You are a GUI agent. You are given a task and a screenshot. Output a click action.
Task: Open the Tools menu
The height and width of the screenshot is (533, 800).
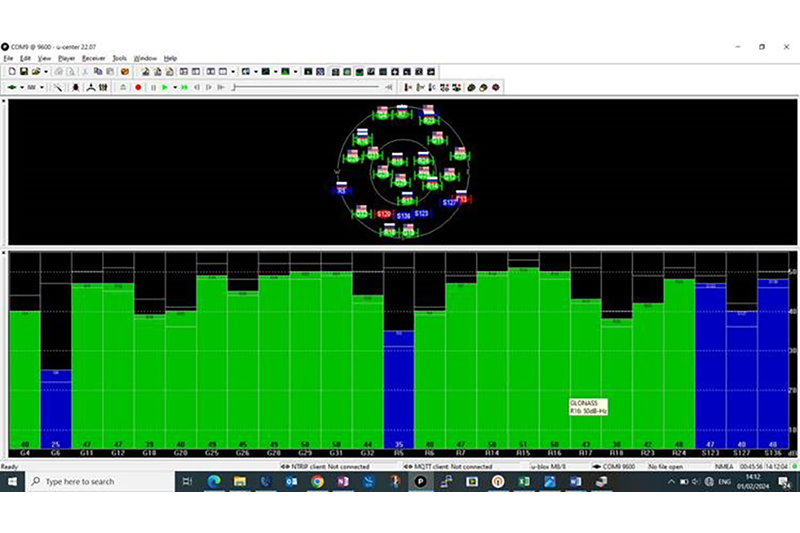tap(119, 58)
